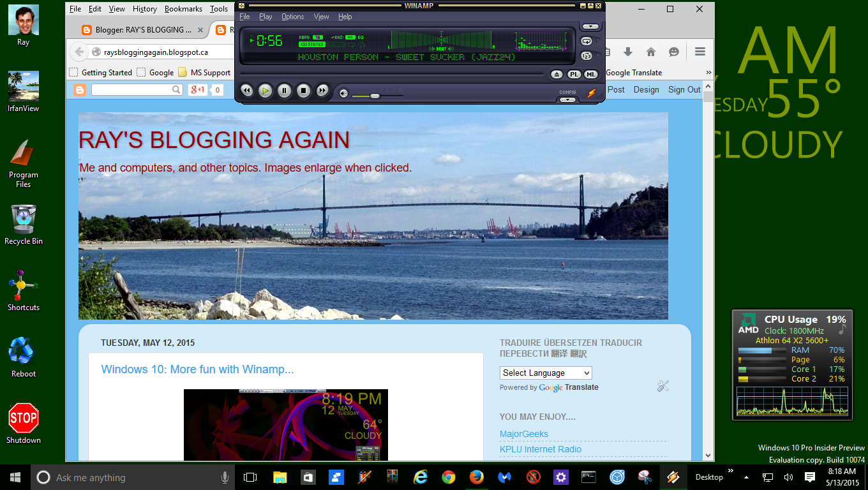Click the Winamp song seek bar
868x490 pixels.
pyautogui.click(x=393, y=75)
